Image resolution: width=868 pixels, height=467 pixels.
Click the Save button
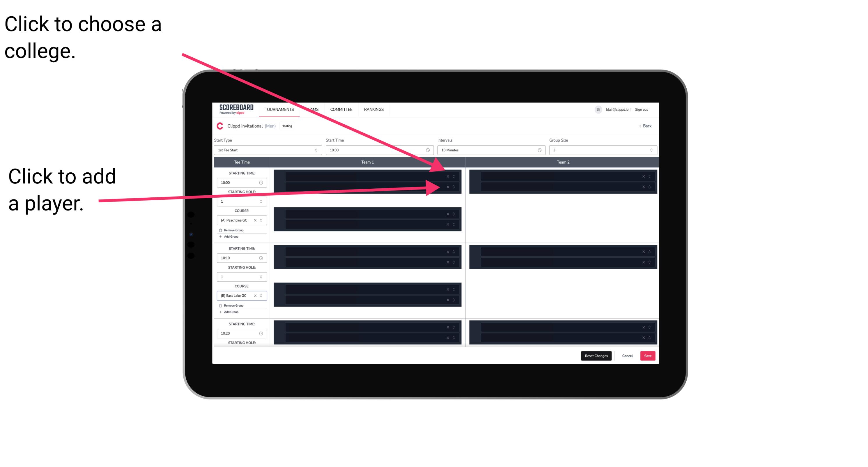pos(648,355)
